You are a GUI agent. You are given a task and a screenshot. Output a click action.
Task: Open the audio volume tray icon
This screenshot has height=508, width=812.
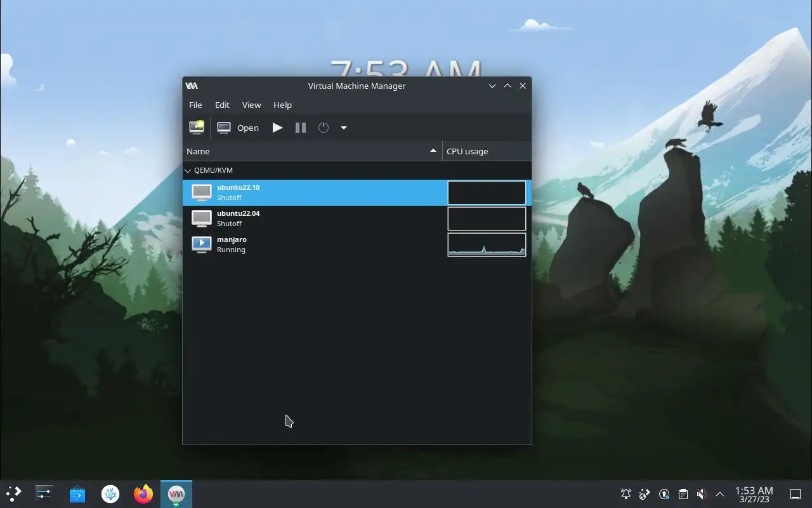coord(702,493)
